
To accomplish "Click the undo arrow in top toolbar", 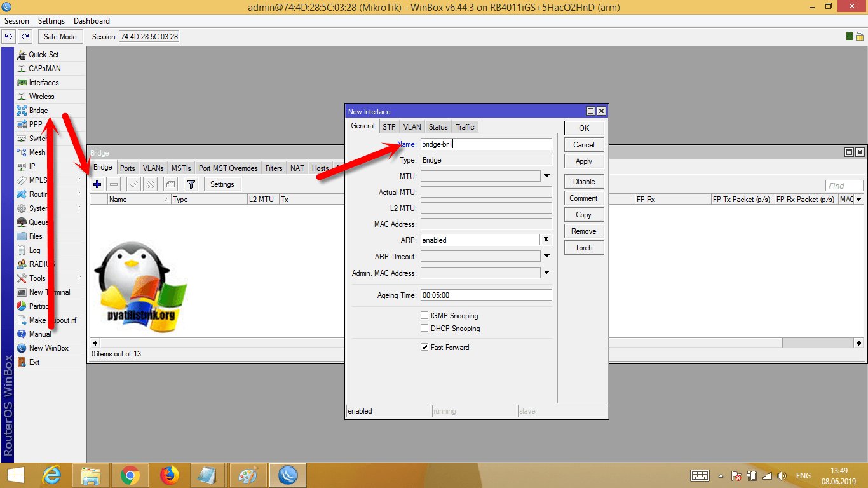I will (x=9, y=37).
